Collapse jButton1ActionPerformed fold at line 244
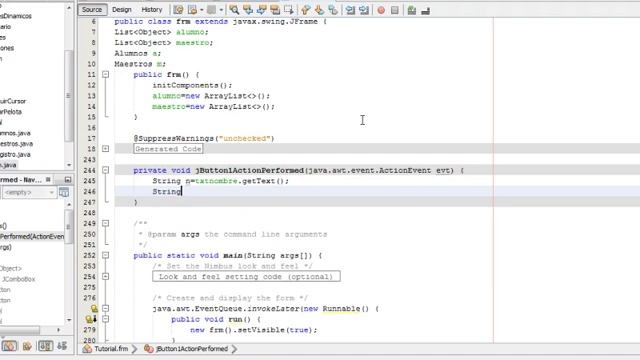The image size is (640, 360). click(106, 170)
